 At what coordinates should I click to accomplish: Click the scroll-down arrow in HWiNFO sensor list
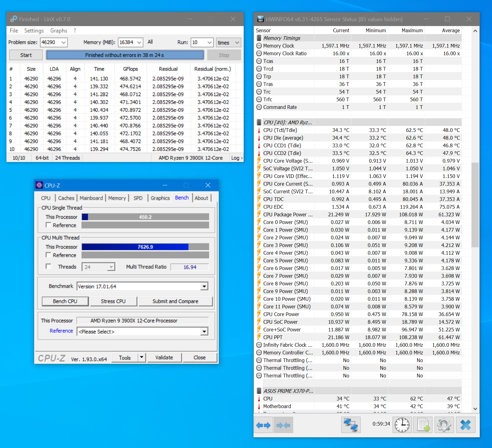click(x=475, y=409)
